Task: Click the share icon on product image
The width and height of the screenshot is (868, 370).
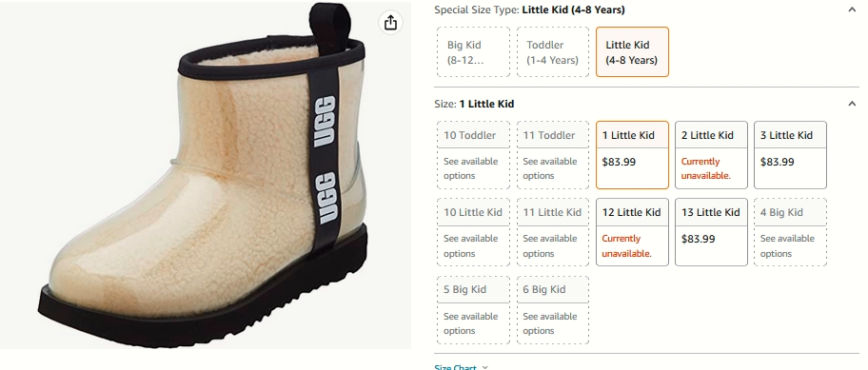Action: [390, 23]
